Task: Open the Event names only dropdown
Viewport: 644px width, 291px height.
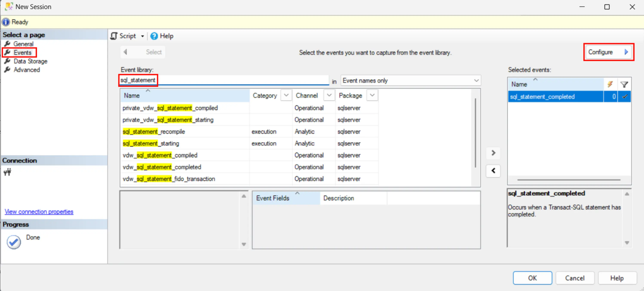Action: tap(476, 80)
